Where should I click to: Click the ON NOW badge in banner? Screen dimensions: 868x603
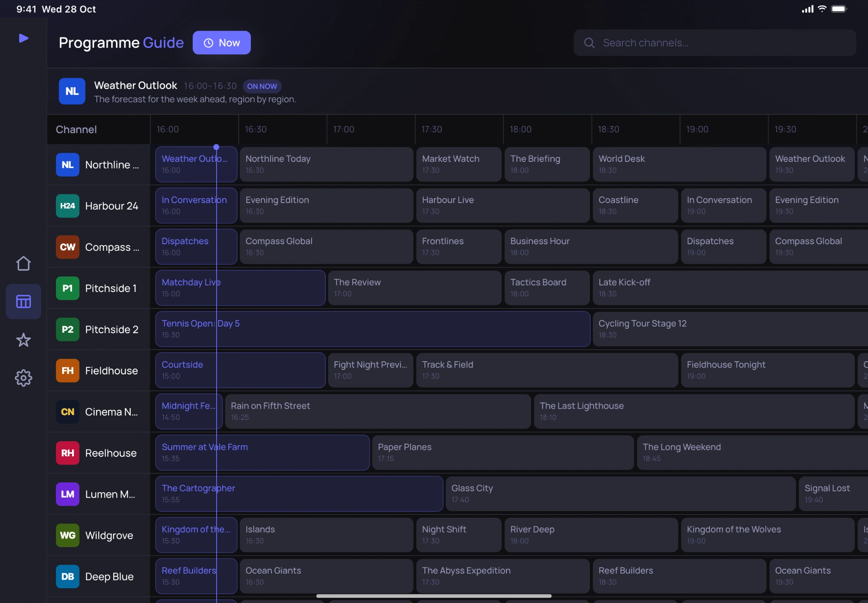tap(262, 86)
